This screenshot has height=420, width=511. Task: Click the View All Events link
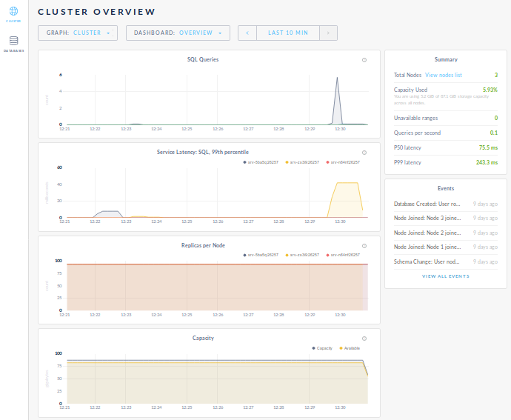[x=446, y=276]
